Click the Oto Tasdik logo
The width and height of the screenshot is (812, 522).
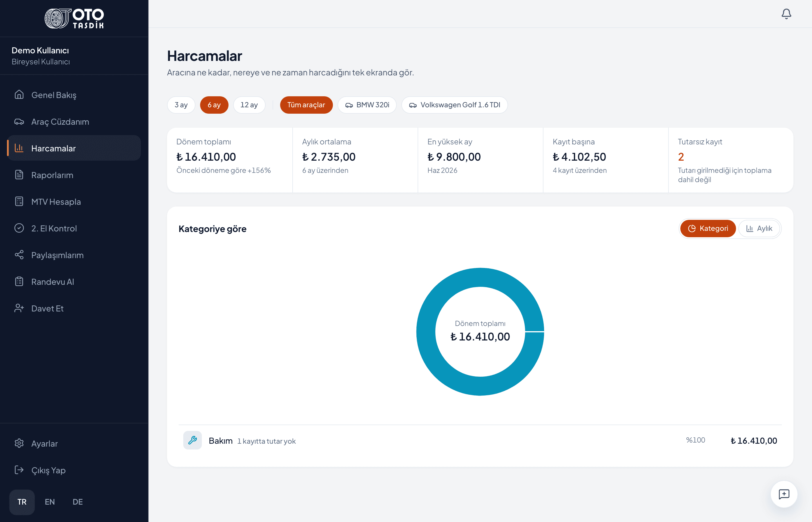click(x=74, y=18)
